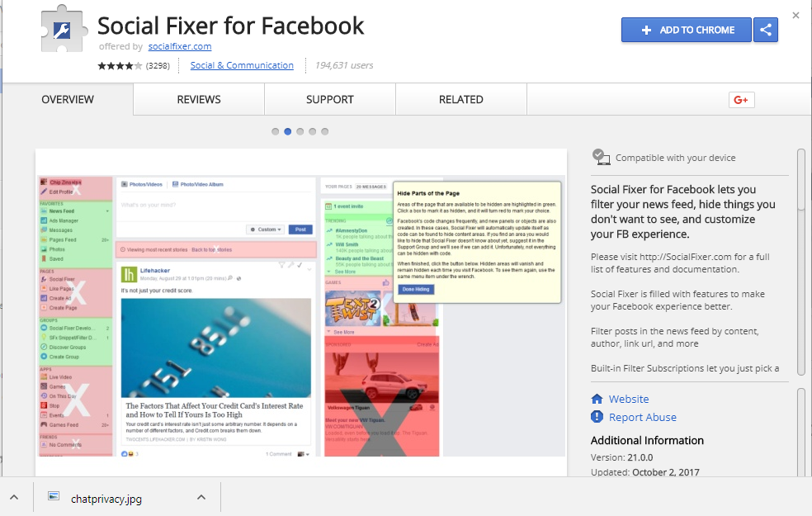
Task: Click the Google+ share button
Action: pos(741,100)
